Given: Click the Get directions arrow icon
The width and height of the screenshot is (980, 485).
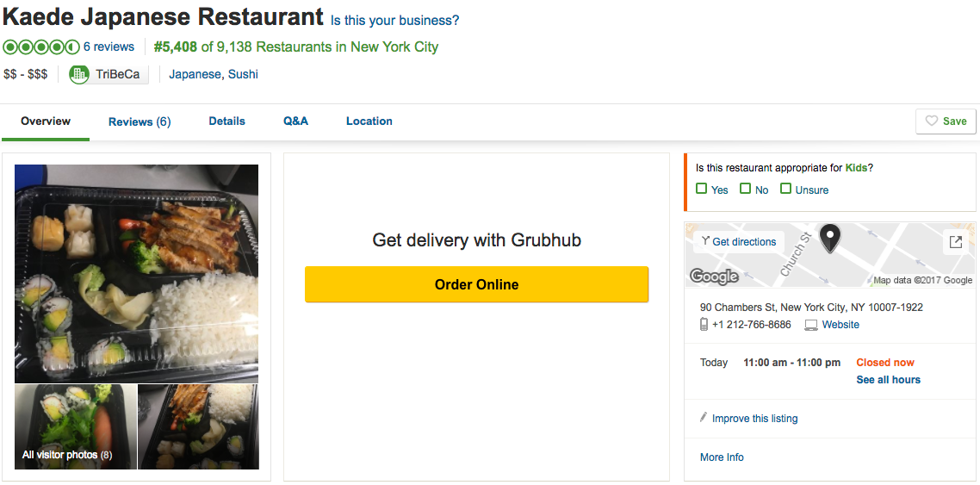Looking at the screenshot, I should pyautogui.click(x=704, y=241).
